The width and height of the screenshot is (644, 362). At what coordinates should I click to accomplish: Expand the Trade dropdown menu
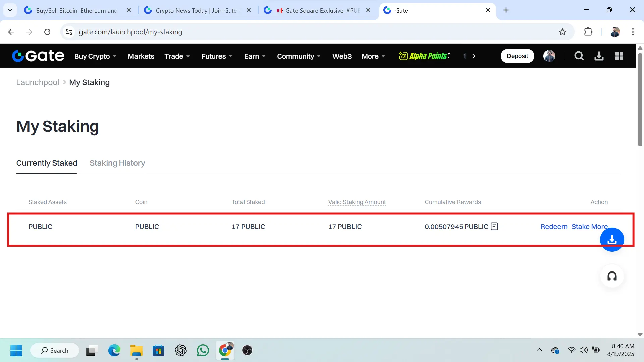(x=177, y=56)
